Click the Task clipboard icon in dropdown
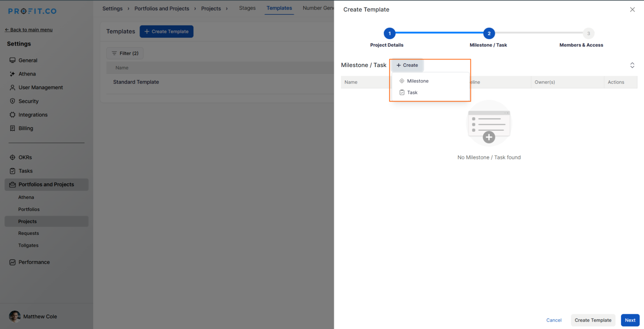644x329 pixels. pos(402,93)
